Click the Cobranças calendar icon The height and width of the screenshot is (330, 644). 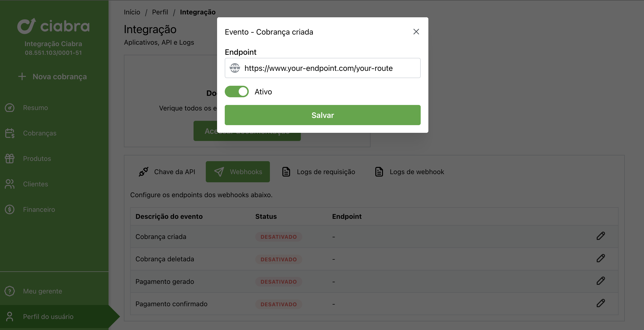click(10, 133)
